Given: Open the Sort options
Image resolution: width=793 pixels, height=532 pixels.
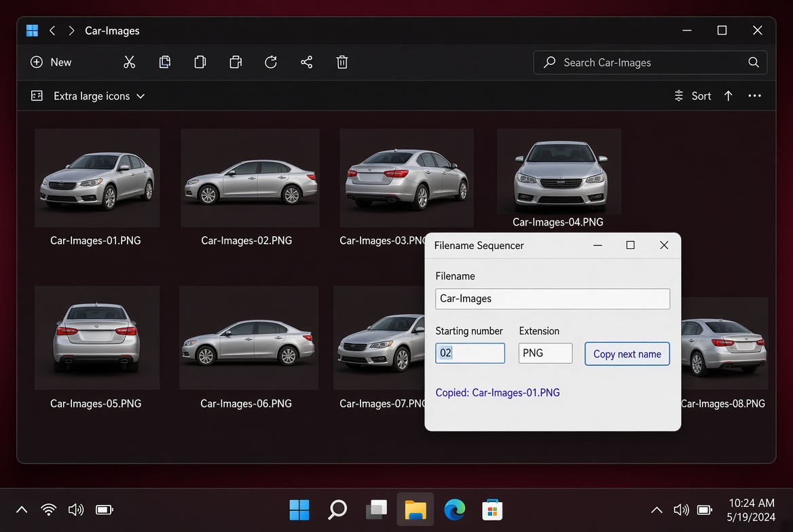Looking at the screenshot, I should point(693,96).
